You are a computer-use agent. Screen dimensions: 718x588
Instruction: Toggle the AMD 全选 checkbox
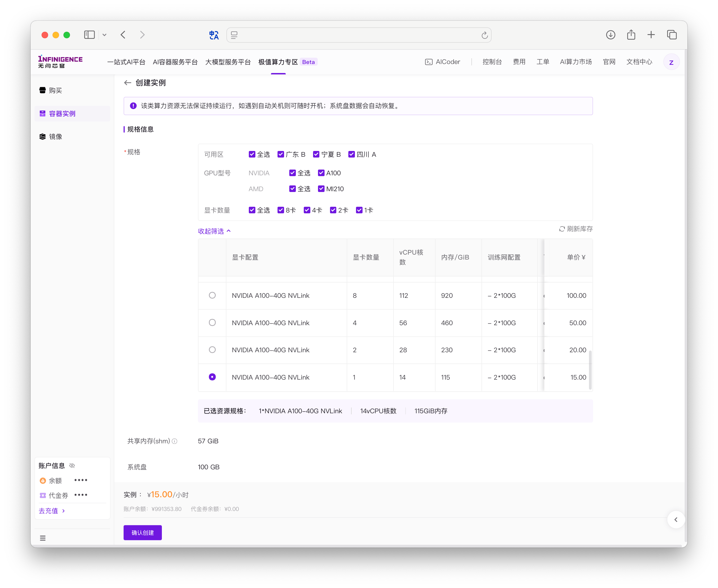[292, 189]
